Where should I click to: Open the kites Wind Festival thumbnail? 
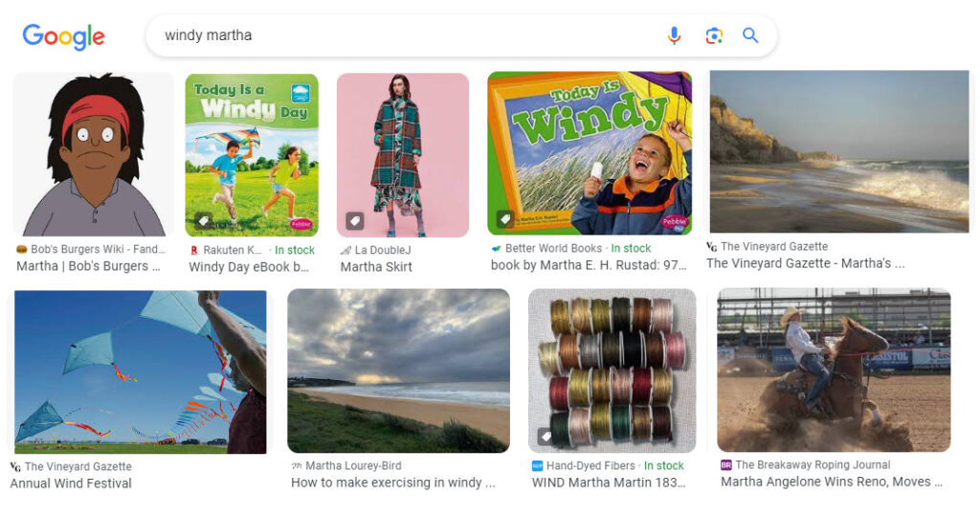tap(140, 372)
